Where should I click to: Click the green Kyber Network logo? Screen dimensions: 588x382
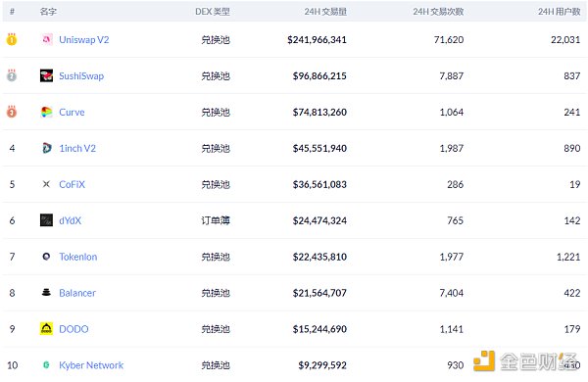(46, 364)
